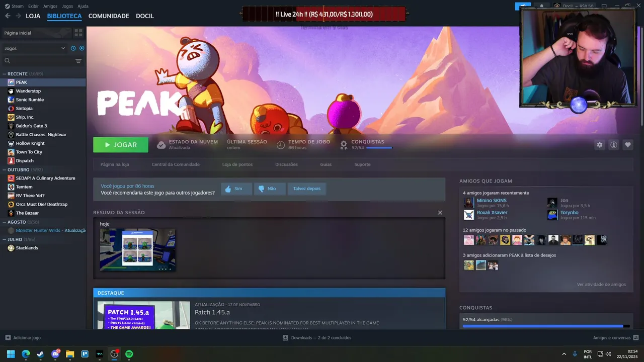The width and height of the screenshot is (644, 362).
Task: Click the 52/54 achievements progress bar
Action: (x=546, y=326)
